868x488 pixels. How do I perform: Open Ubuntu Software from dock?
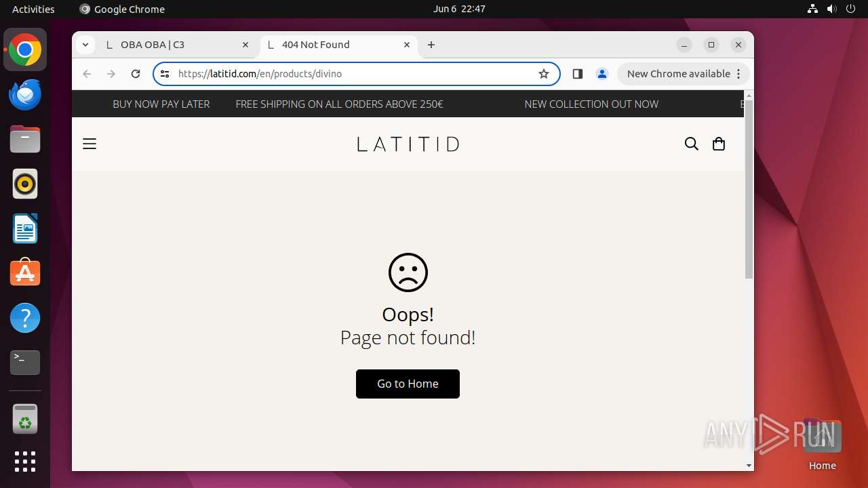click(x=25, y=273)
